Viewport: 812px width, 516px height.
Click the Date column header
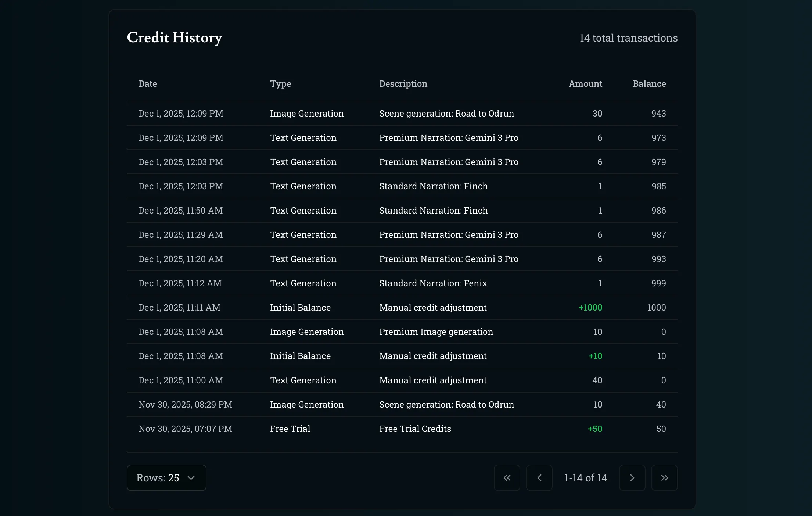[x=148, y=84]
